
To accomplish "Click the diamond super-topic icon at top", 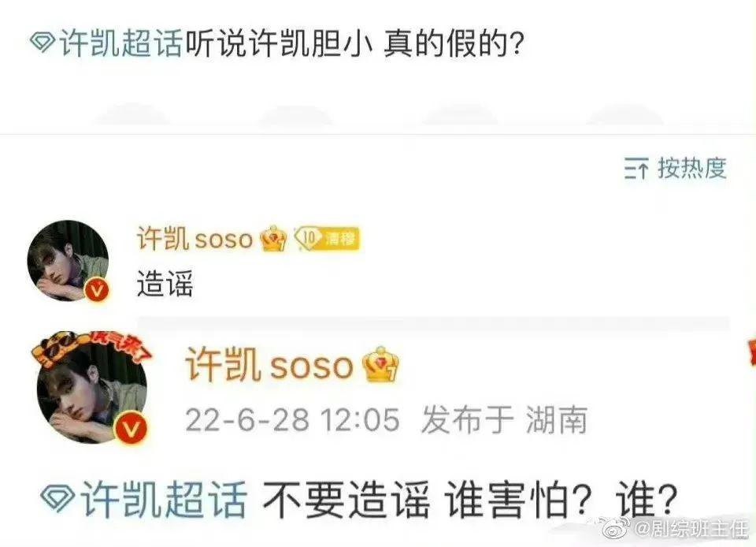I will pyautogui.click(x=43, y=43).
